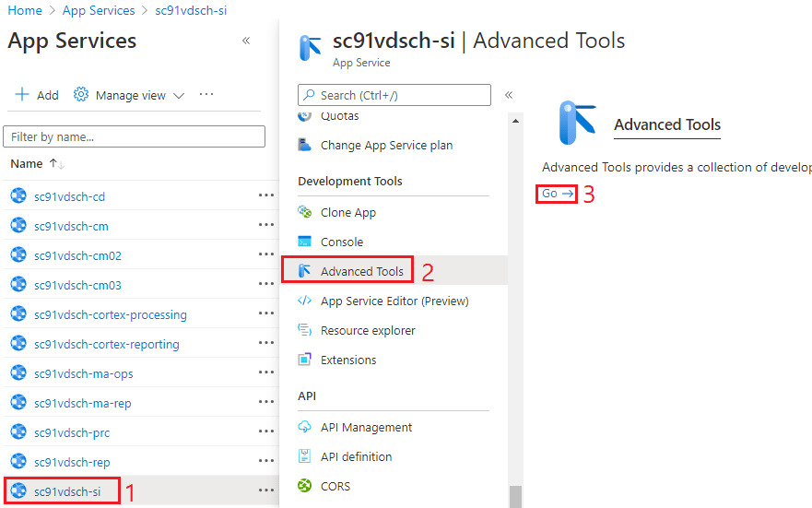812x508 pixels.
Task: Open the sc91vdsch-cm02 app service
Action: (x=77, y=255)
